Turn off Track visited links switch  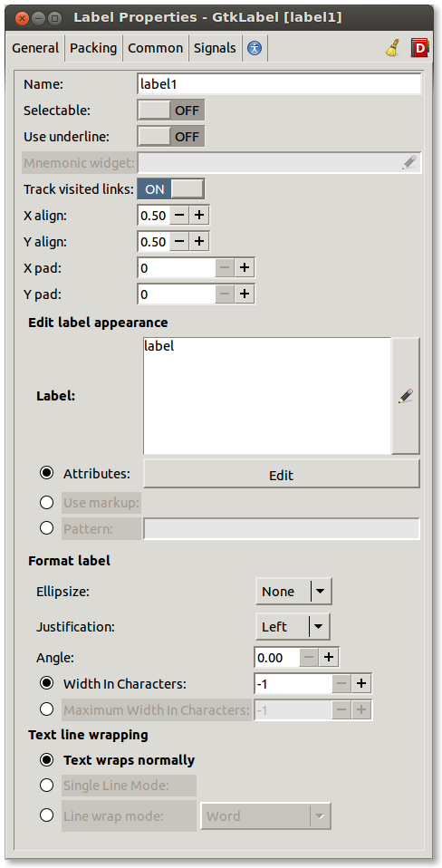pos(171,188)
